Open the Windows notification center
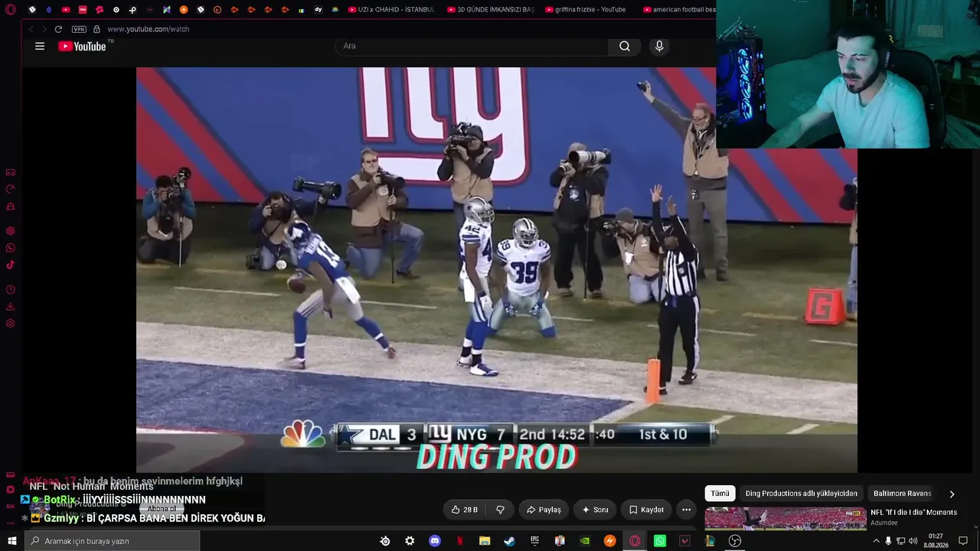This screenshot has width=980, height=551. click(x=963, y=541)
